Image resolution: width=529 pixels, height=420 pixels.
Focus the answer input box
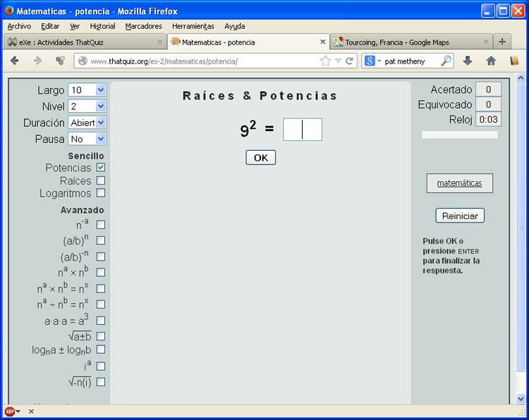click(303, 130)
